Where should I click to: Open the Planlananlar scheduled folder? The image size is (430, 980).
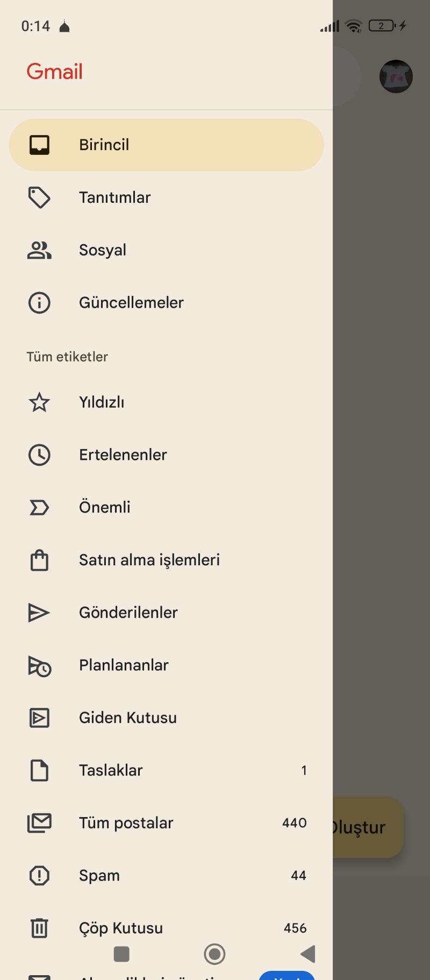point(124,665)
